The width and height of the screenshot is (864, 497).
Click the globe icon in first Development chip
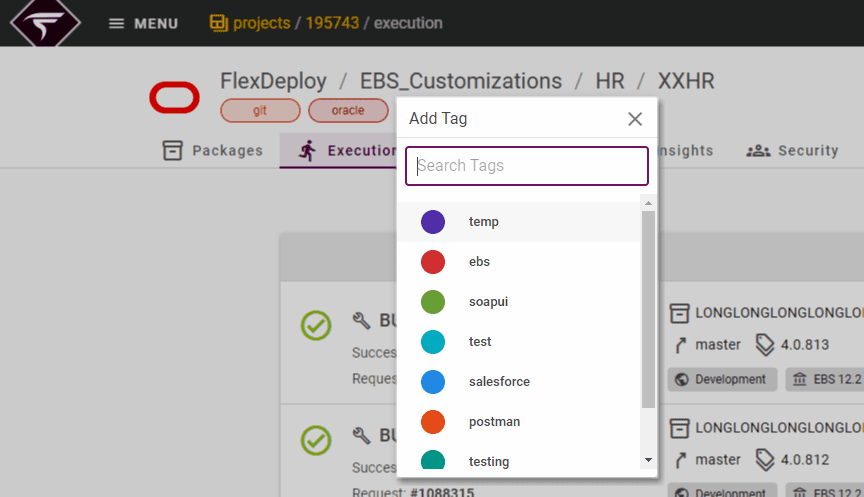[682, 380]
